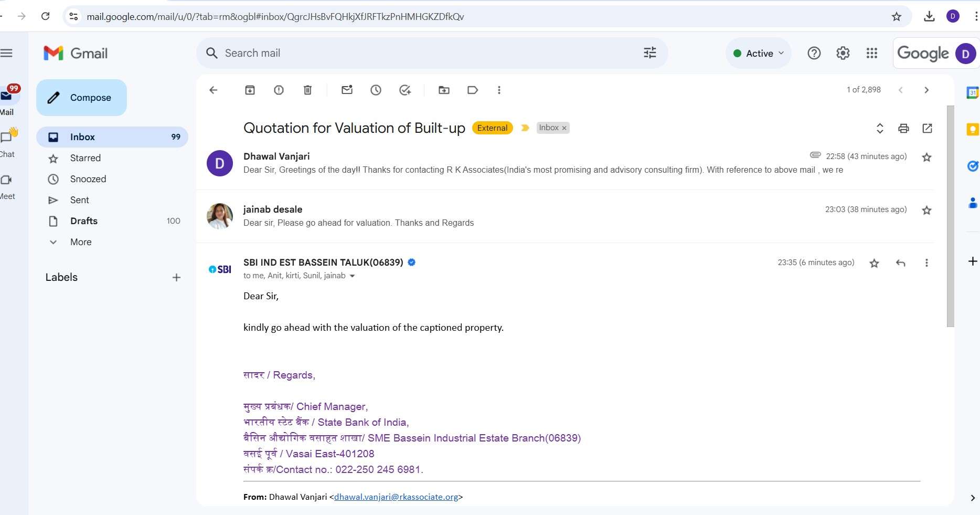Open Google account avatar
The width and height of the screenshot is (980, 515).
pyautogui.click(x=965, y=53)
